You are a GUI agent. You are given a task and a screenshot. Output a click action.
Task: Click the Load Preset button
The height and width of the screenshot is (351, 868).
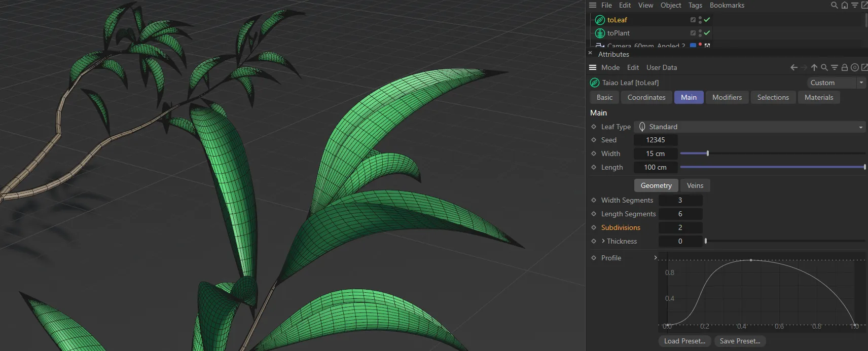click(x=684, y=341)
